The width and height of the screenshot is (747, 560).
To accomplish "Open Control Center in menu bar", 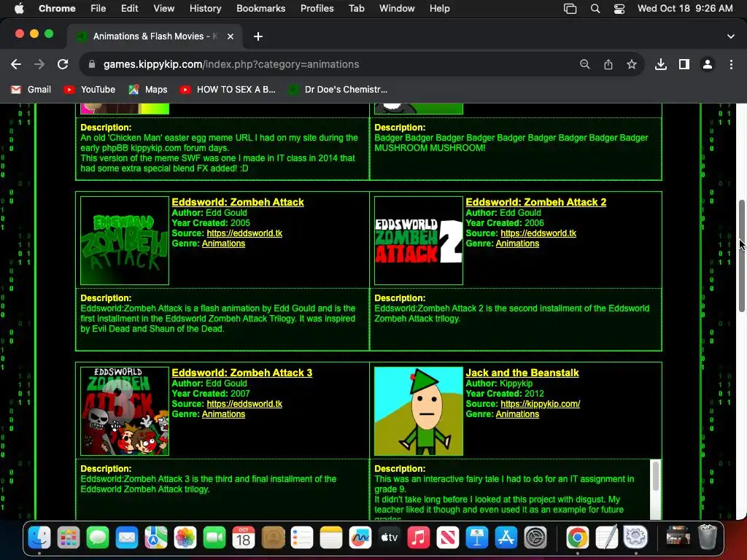I will click(619, 8).
